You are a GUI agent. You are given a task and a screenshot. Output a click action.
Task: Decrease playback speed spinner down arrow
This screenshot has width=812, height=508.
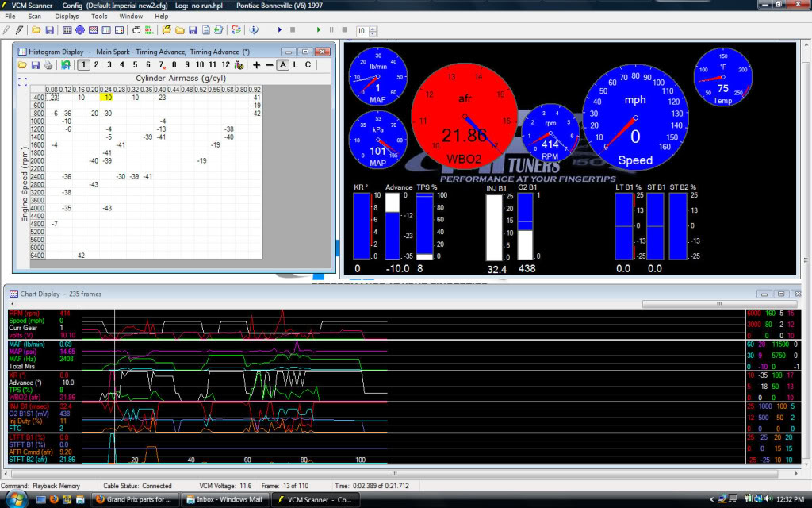[373, 33]
